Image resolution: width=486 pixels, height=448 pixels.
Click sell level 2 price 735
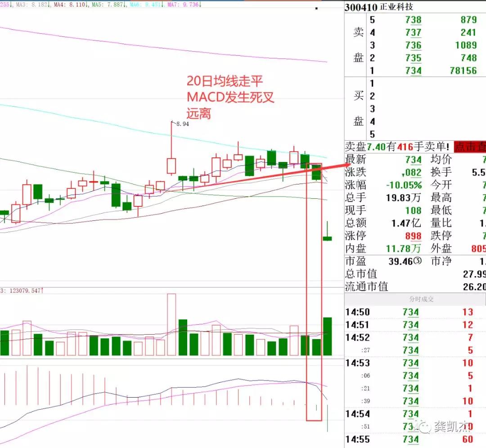[414, 58]
